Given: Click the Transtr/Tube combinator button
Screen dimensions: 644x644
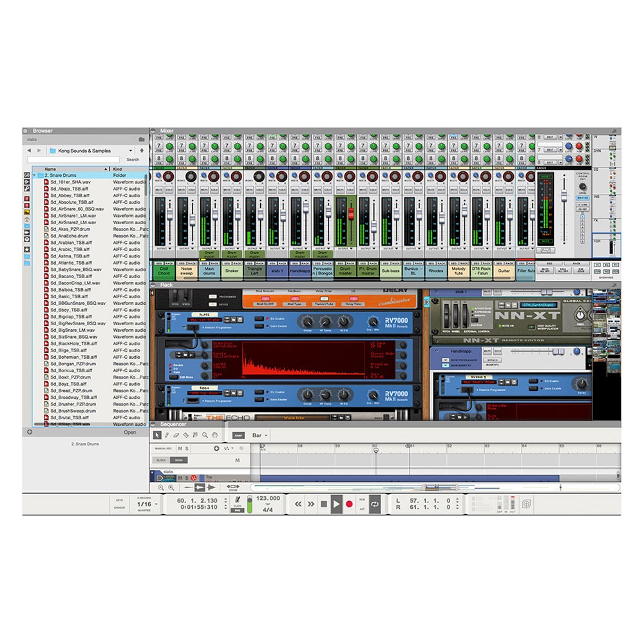Looking at the screenshot, I should 324,299.
